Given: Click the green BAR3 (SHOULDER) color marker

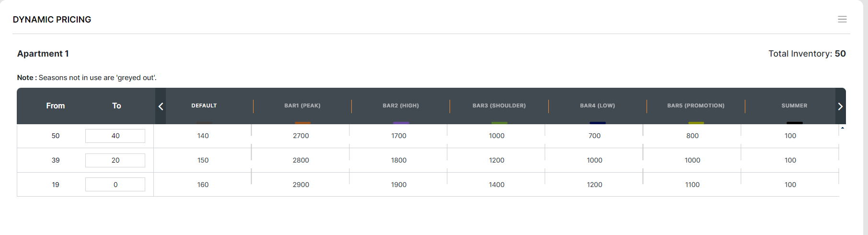Looking at the screenshot, I should [x=499, y=123].
